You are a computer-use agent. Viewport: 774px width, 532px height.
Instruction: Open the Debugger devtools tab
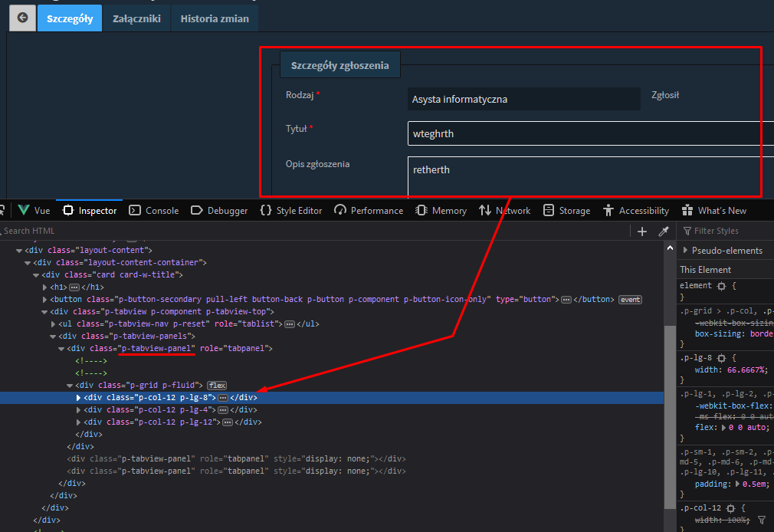coord(219,211)
